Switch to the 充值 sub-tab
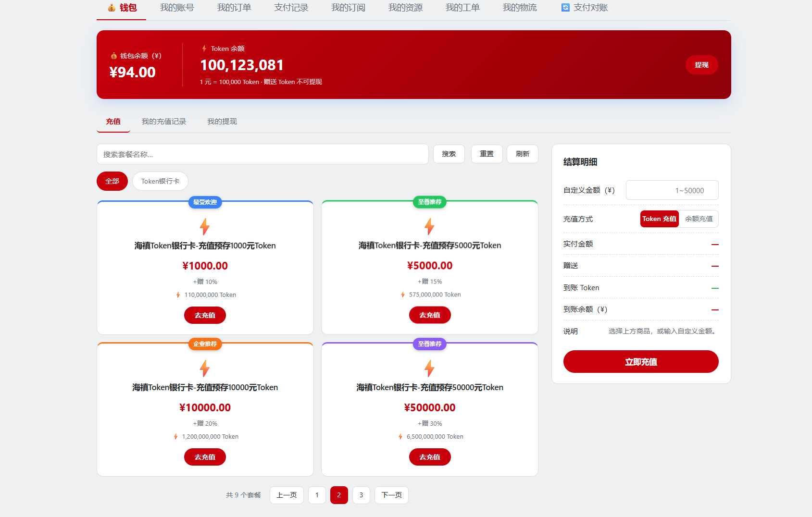812x517 pixels. (113, 122)
